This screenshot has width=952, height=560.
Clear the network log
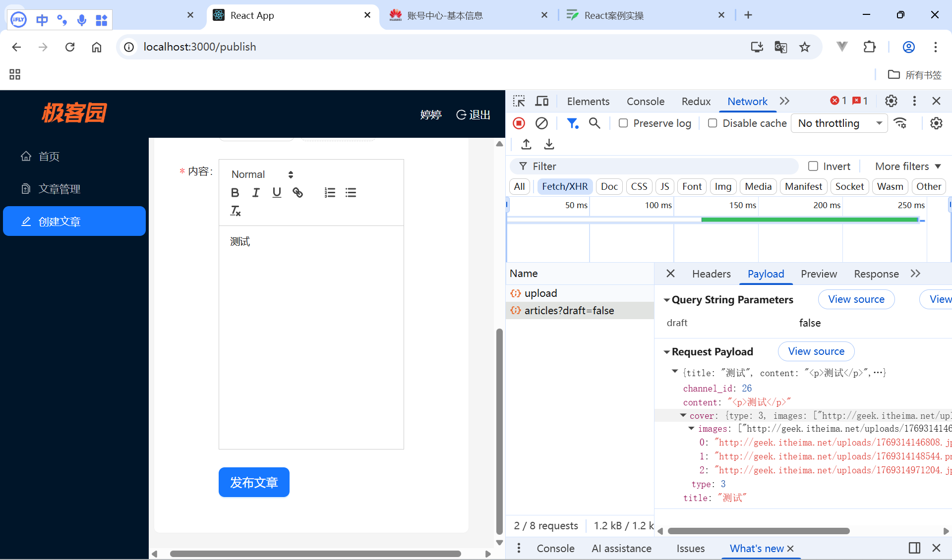[541, 123]
